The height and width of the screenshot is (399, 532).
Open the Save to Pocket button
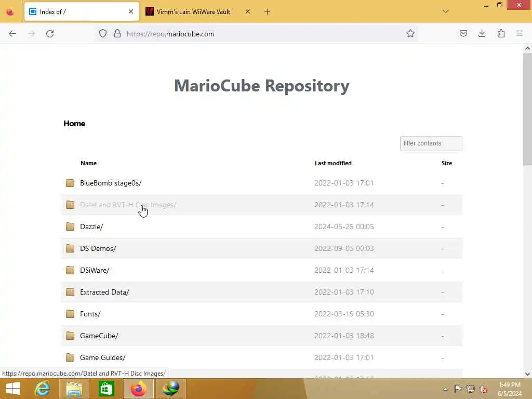[463, 34]
